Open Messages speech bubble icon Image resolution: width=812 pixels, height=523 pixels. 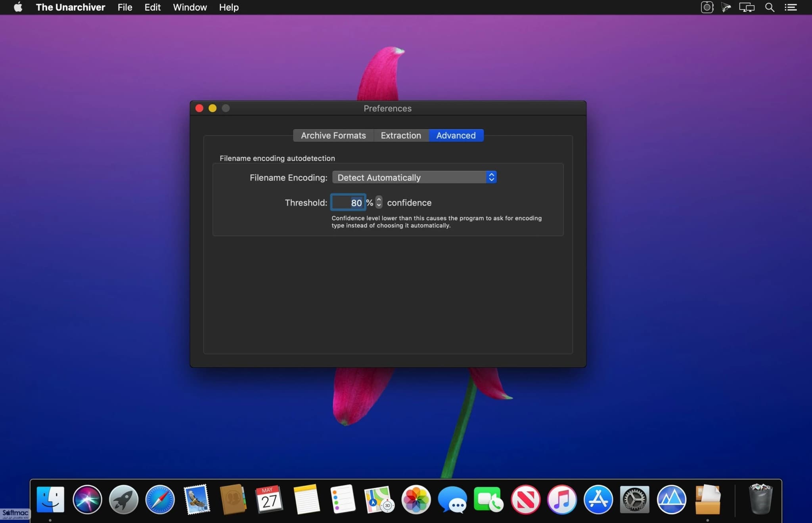[452, 500]
